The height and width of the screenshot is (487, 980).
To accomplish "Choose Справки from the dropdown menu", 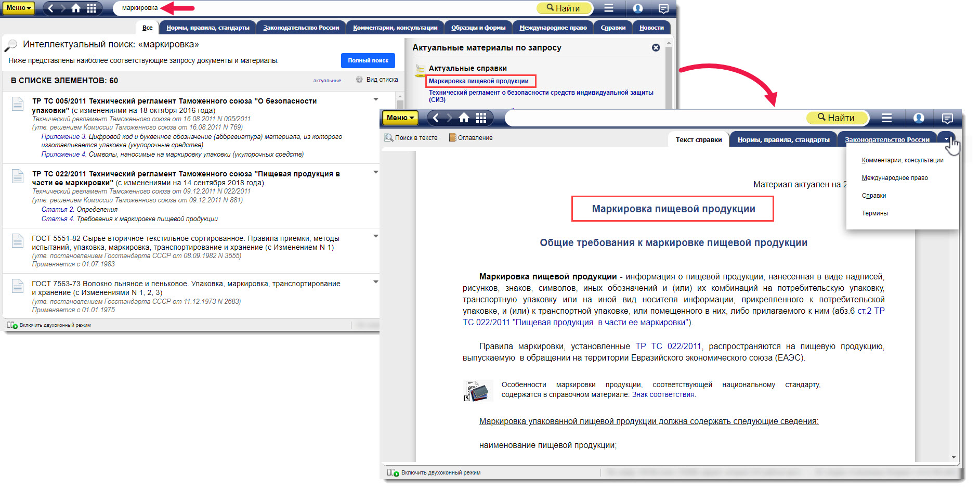I will click(x=873, y=196).
